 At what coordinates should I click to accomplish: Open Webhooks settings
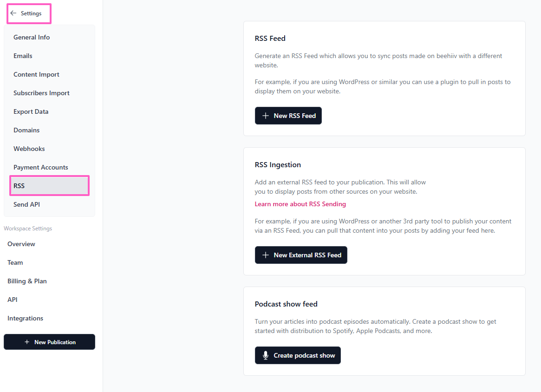29,149
